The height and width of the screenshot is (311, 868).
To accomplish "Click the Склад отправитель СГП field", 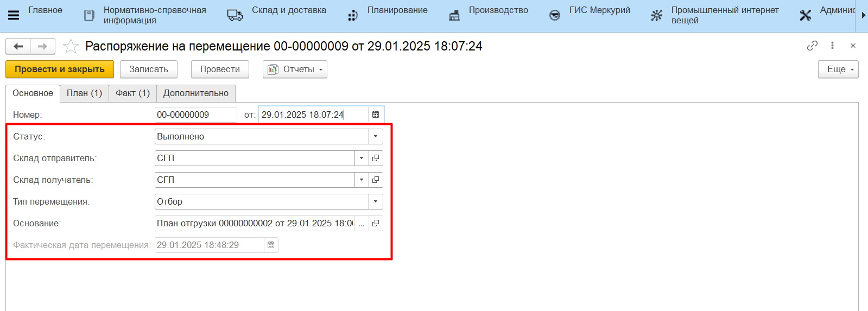I will point(255,158).
